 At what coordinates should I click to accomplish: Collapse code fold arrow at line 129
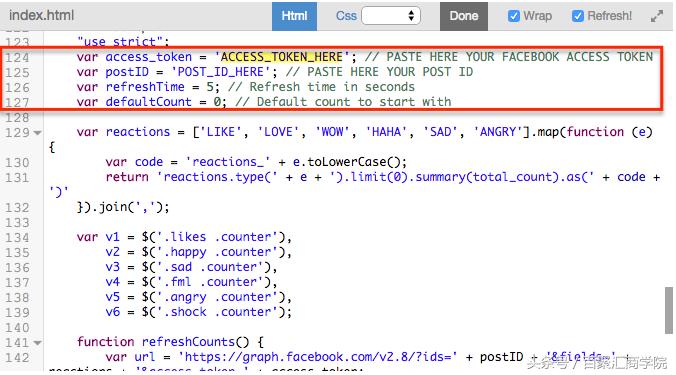point(38,133)
